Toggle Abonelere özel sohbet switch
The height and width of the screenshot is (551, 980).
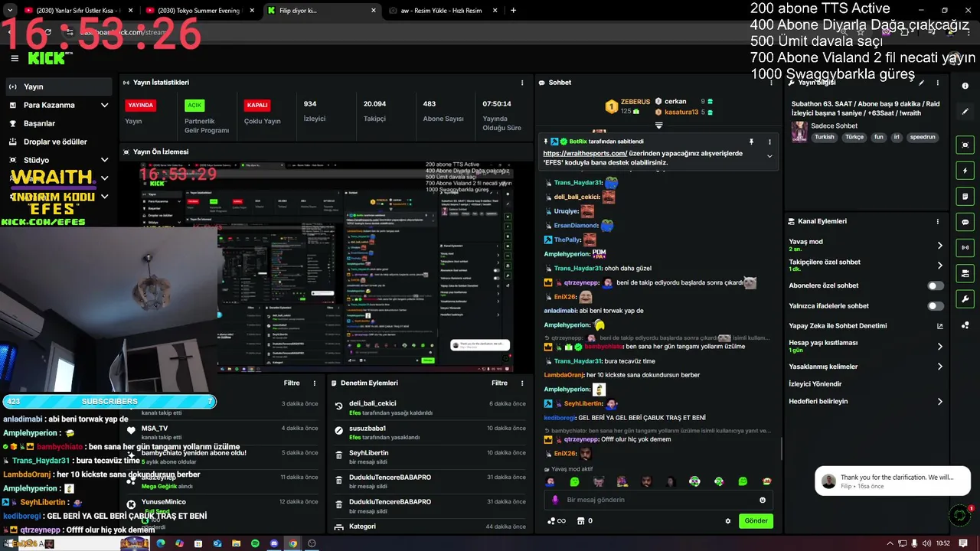coord(936,285)
